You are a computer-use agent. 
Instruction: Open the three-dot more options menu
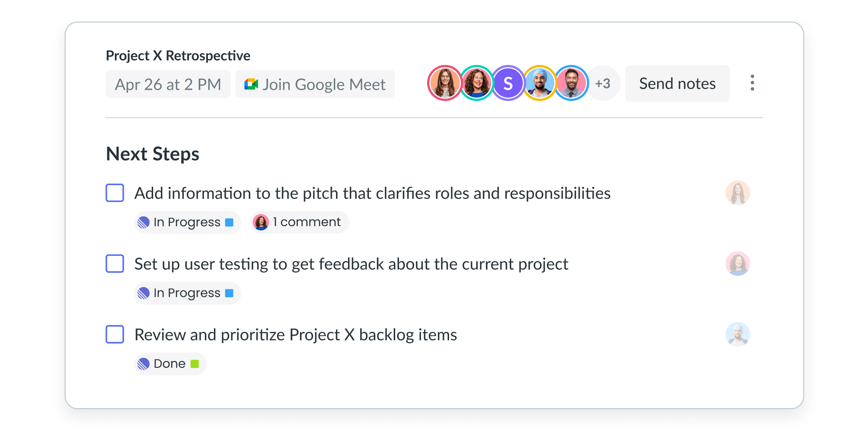coord(752,83)
